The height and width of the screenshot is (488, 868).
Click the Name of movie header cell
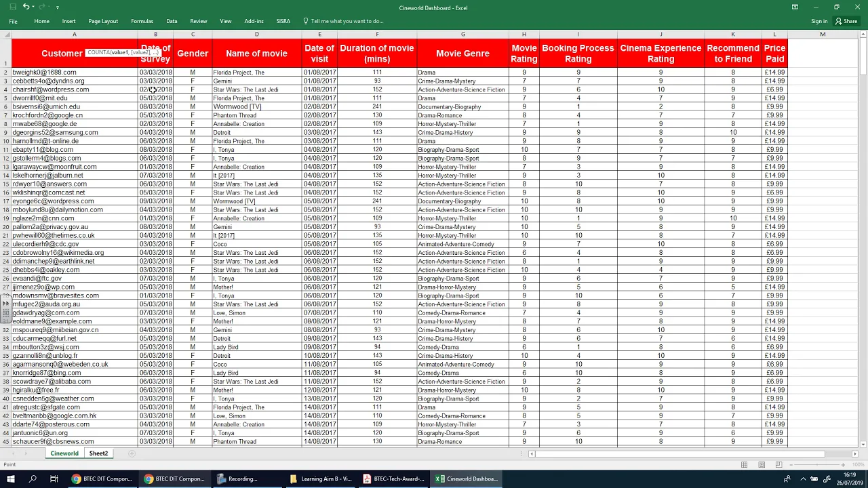pos(256,53)
